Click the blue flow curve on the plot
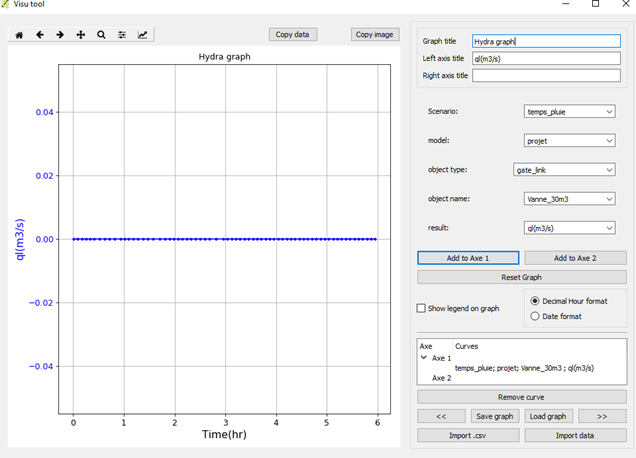The image size is (636, 458). pyautogui.click(x=225, y=239)
